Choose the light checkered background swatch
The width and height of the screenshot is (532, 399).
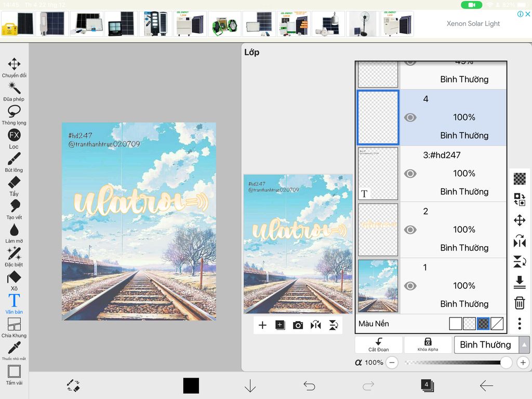(469, 324)
